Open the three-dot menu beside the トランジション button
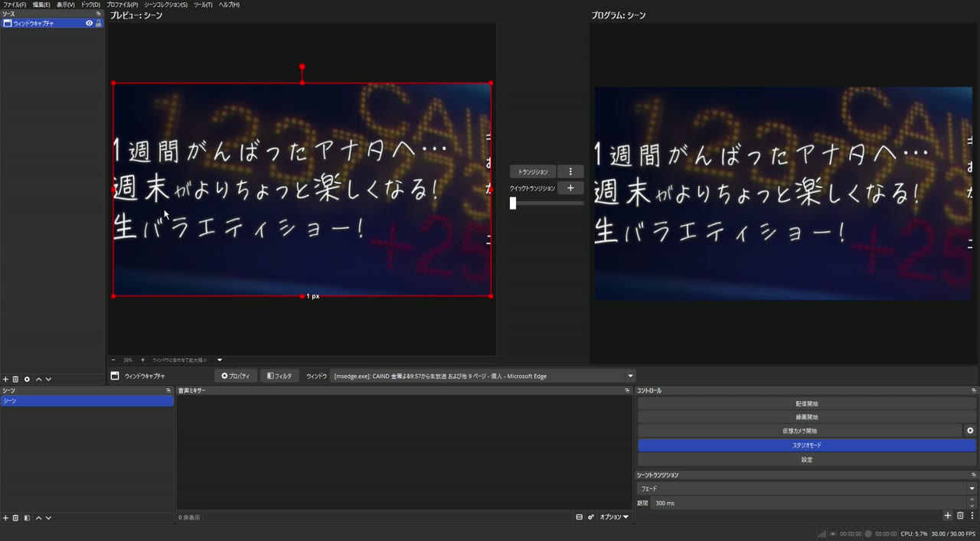The width and height of the screenshot is (980, 541). pos(570,171)
